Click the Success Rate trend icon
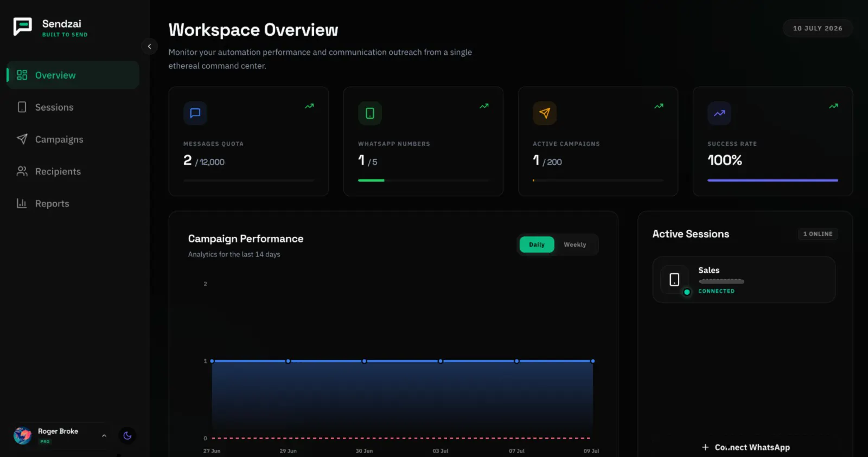Image resolution: width=868 pixels, height=457 pixels. (x=719, y=113)
